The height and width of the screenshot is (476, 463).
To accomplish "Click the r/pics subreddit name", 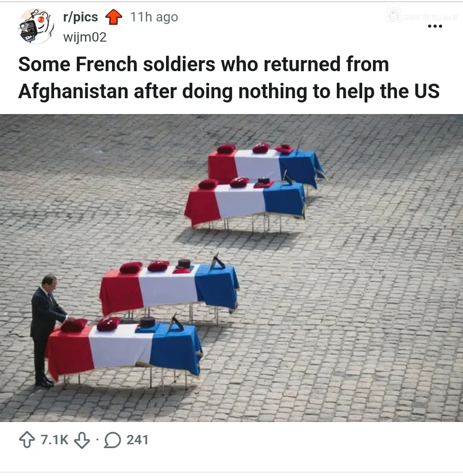I will point(81,17).
